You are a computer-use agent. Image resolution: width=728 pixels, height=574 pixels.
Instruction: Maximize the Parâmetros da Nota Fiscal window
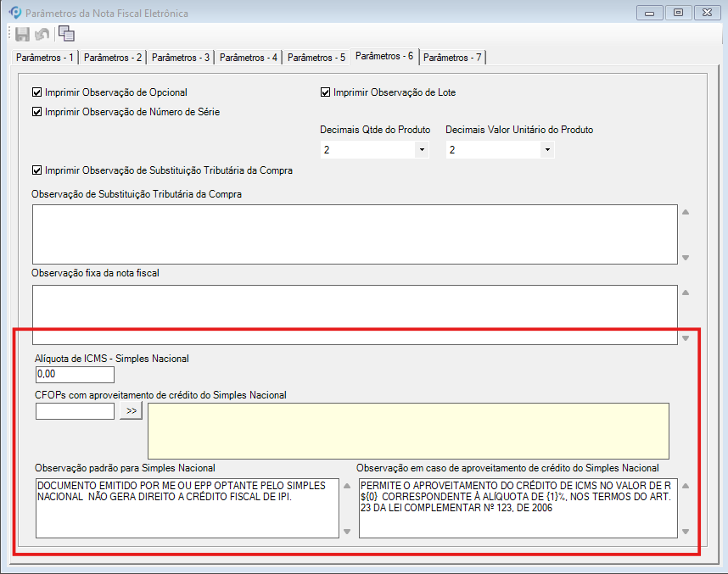point(678,13)
